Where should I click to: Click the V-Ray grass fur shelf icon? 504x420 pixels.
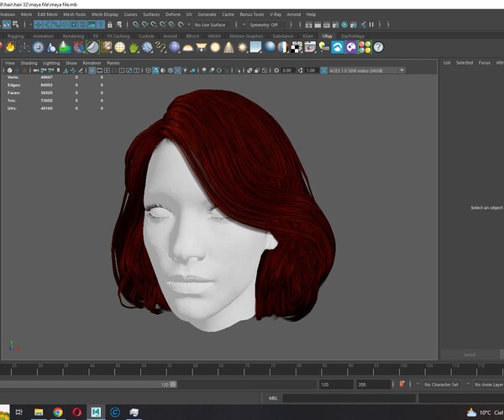click(134, 47)
